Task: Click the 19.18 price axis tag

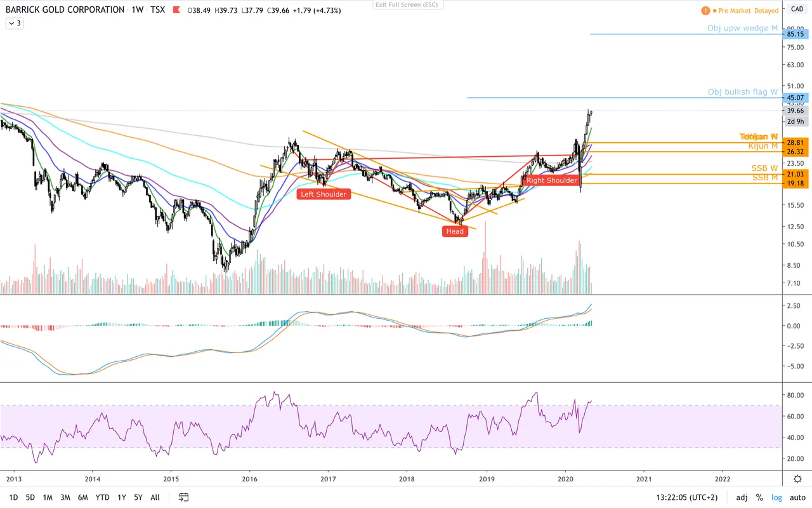Action: coord(796,184)
